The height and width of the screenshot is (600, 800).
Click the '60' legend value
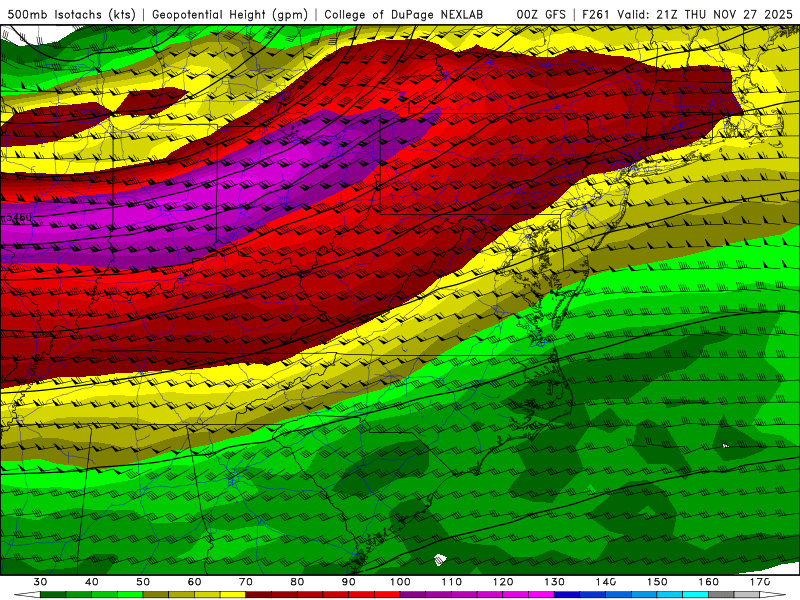pos(194,582)
